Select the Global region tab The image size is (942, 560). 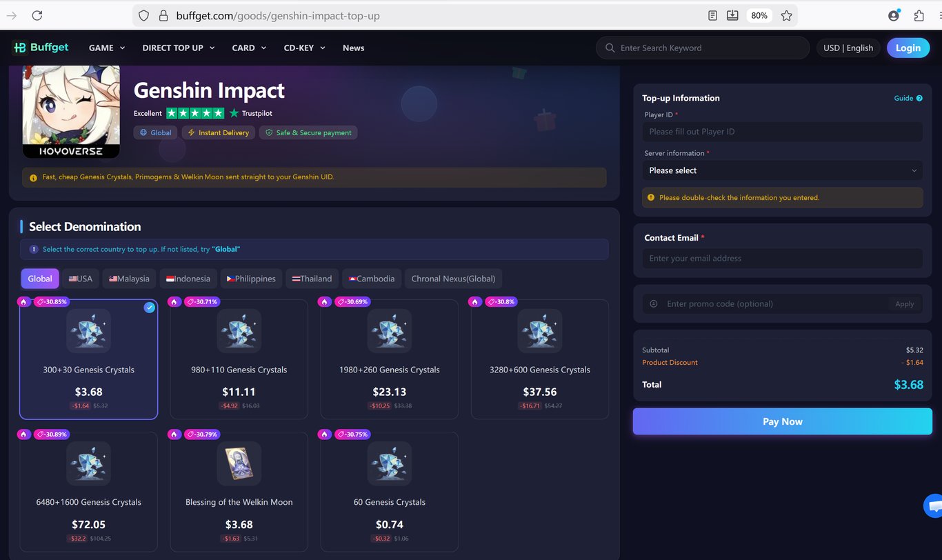(40, 279)
